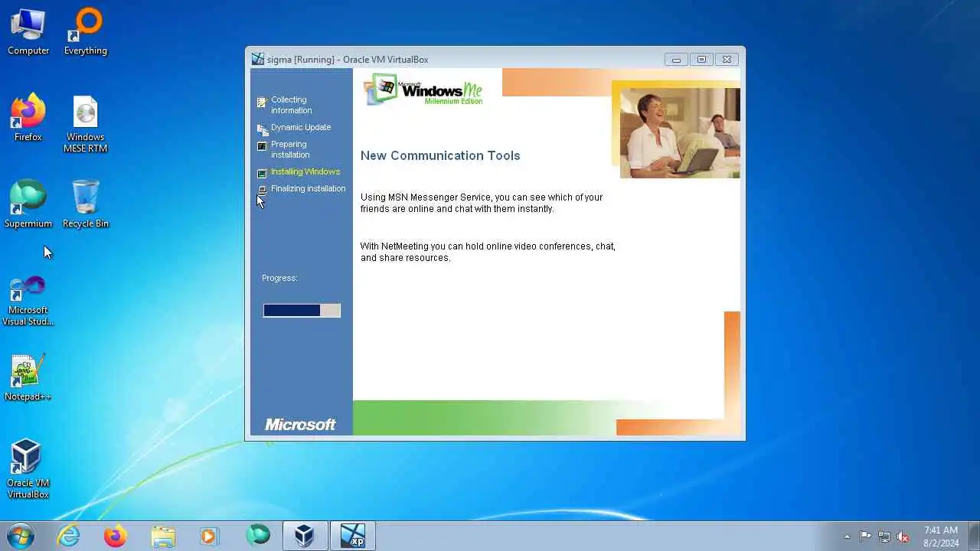Open Supermium browser from the taskbar

(x=258, y=536)
